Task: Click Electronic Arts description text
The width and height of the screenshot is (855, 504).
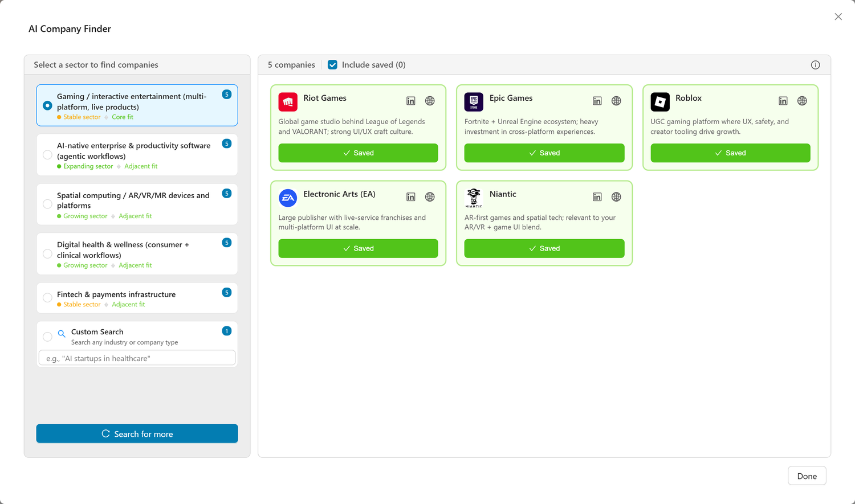Action: (352, 222)
